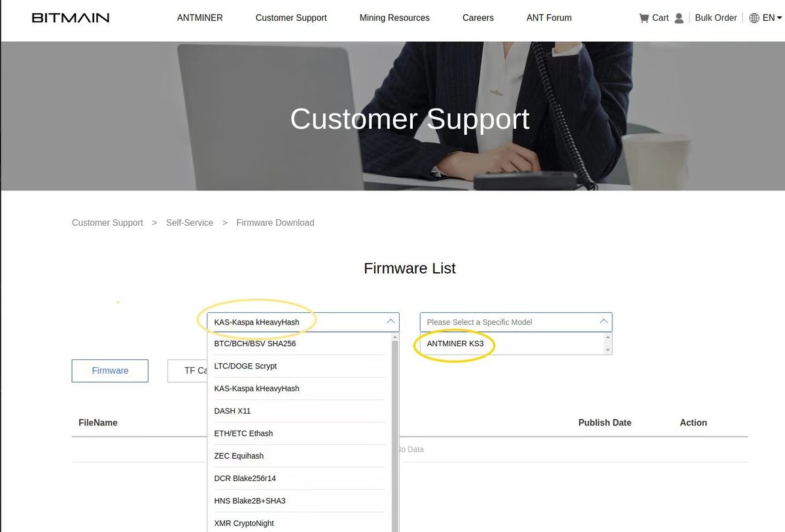Click the user account icon

(679, 18)
